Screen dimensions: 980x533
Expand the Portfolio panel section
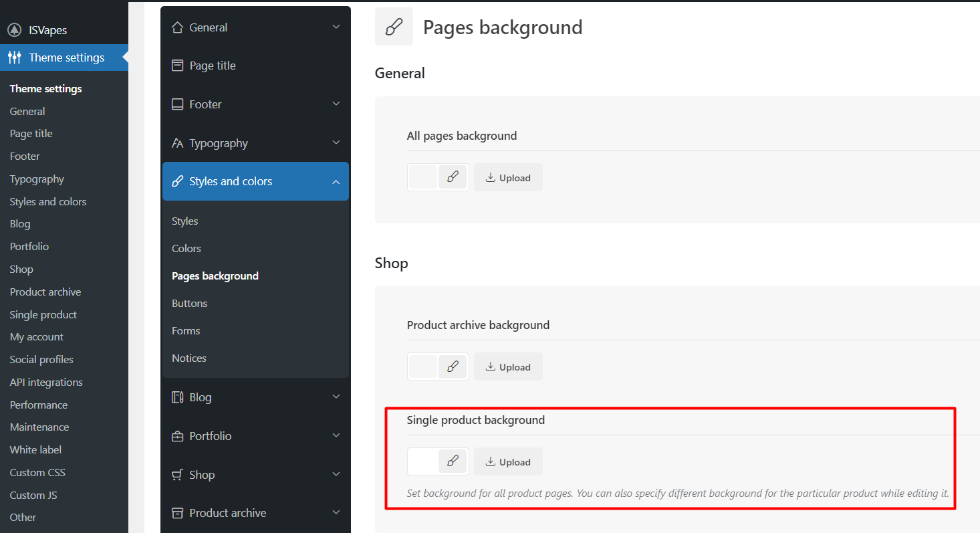click(x=336, y=436)
